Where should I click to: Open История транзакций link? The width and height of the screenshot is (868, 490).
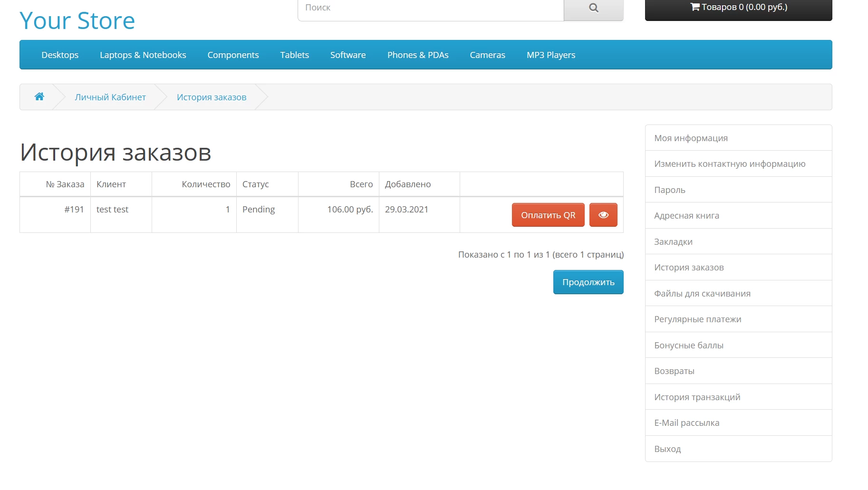pos(738,397)
